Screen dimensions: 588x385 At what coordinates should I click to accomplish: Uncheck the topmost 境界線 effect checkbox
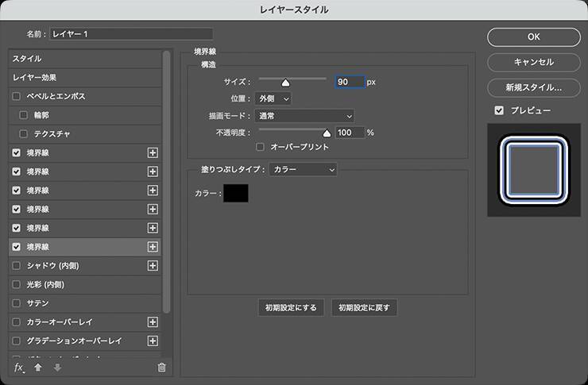tap(16, 152)
